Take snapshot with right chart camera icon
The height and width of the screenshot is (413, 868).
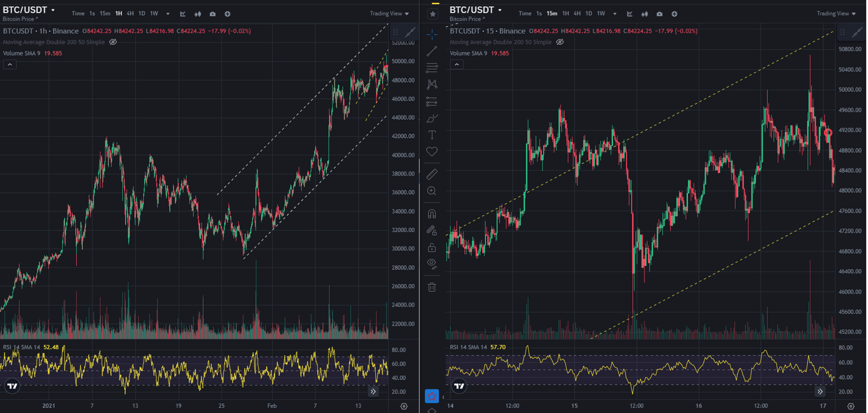click(659, 14)
